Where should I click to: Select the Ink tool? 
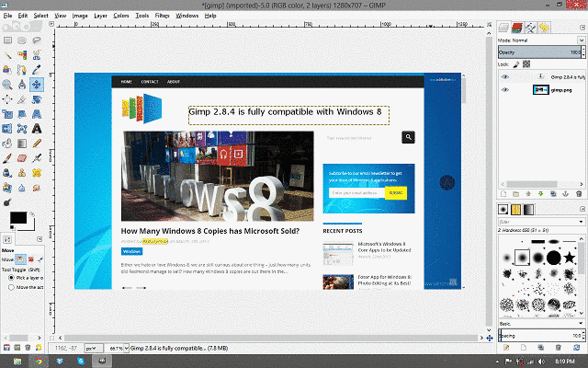[7, 173]
